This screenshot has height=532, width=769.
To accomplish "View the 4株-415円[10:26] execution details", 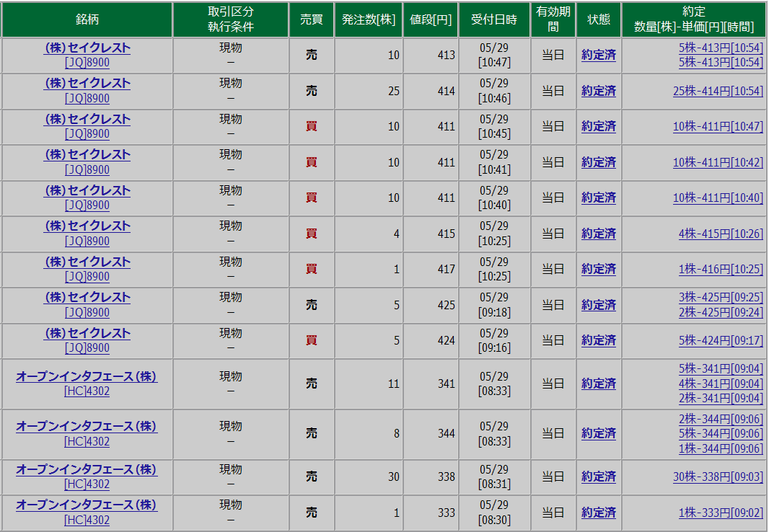I will tap(720, 234).
